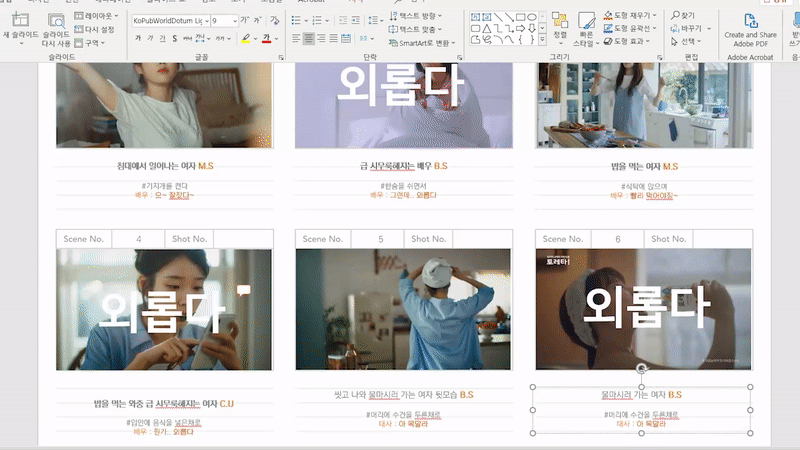The image size is (800, 450).
Task: Decrease font size with the smaller 가 icon
Action: (258, 20)
